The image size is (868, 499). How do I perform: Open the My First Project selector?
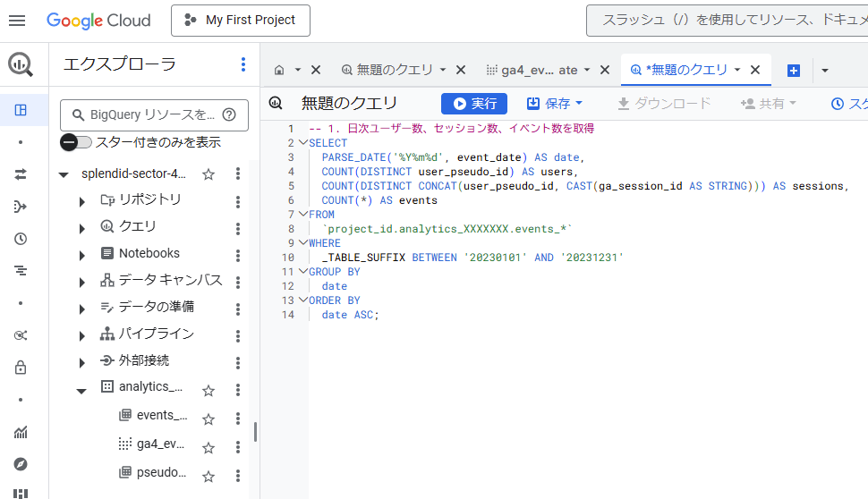point(240,21)
